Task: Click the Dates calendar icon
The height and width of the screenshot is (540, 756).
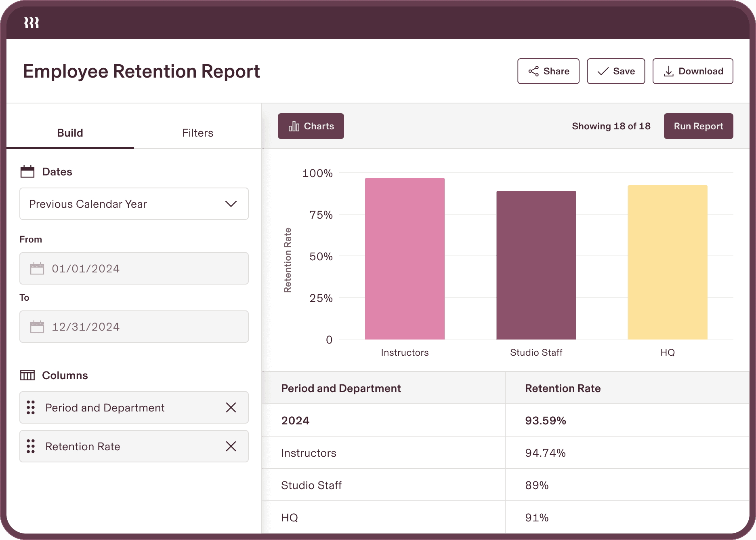Action: tap(27, 171)
